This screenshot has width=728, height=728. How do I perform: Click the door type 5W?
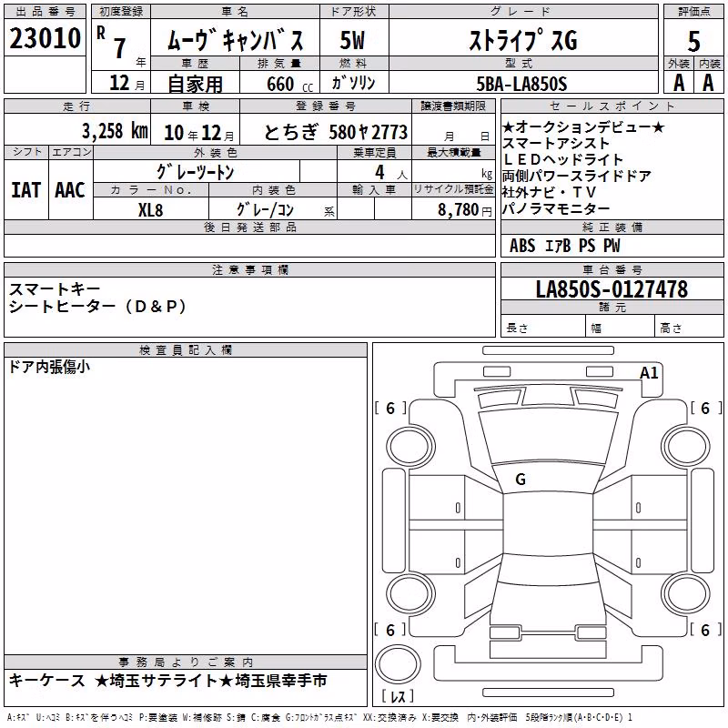[352, 40]
